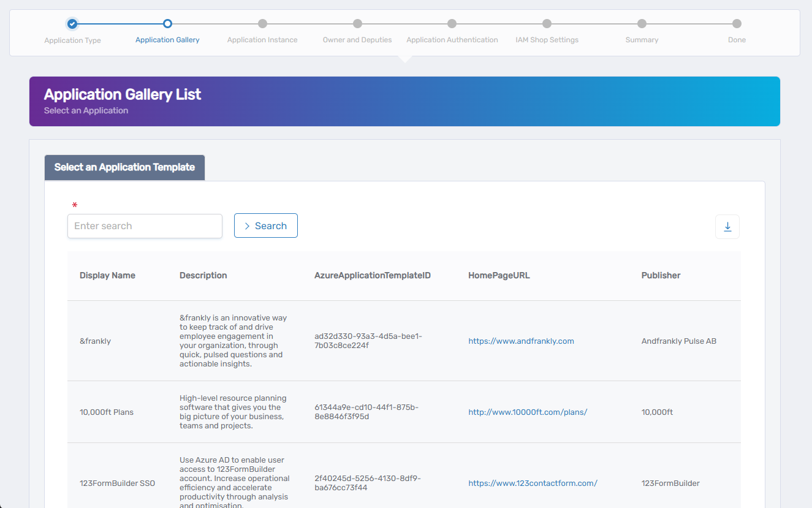Image resolution: width=812 pixels, height=508 pixels.
Task: Click the Summary step circle
Action: [x=642, y=24]
